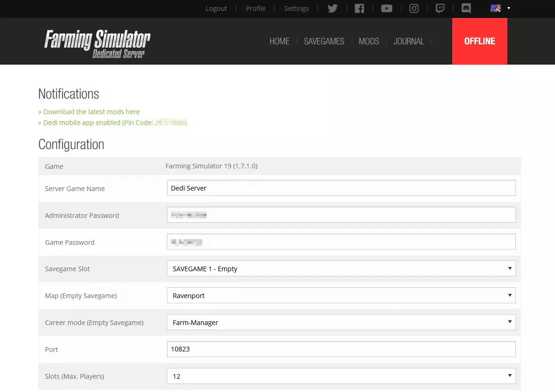Open the Facebook social icon
Image resolution: width=555 pixels, height=392 pixels.
(359, 8)
